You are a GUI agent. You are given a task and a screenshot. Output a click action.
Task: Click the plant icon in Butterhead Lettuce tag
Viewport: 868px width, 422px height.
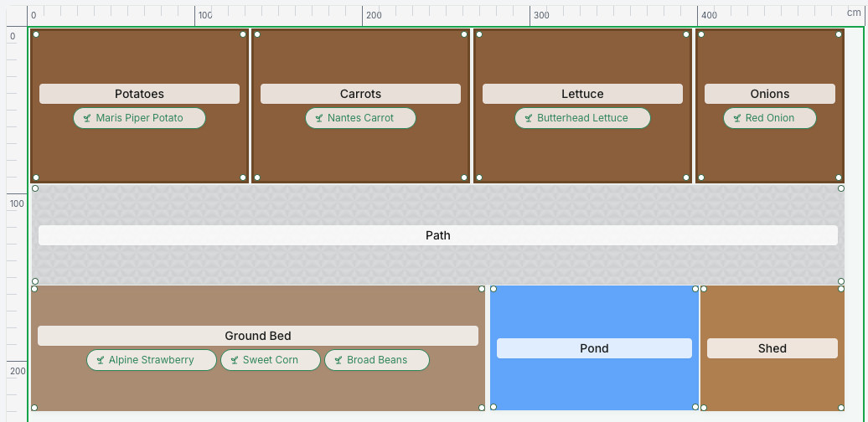click(528, 118)
